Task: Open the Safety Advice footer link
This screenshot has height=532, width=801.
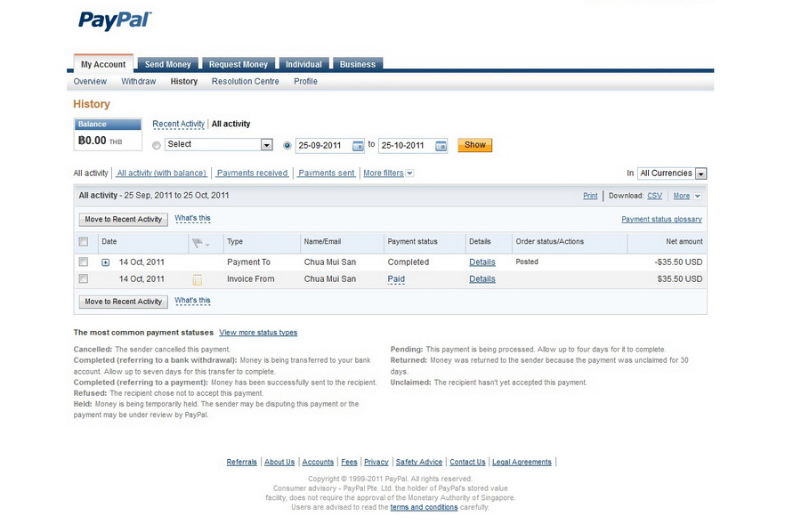Action: [x=419, y=462]
